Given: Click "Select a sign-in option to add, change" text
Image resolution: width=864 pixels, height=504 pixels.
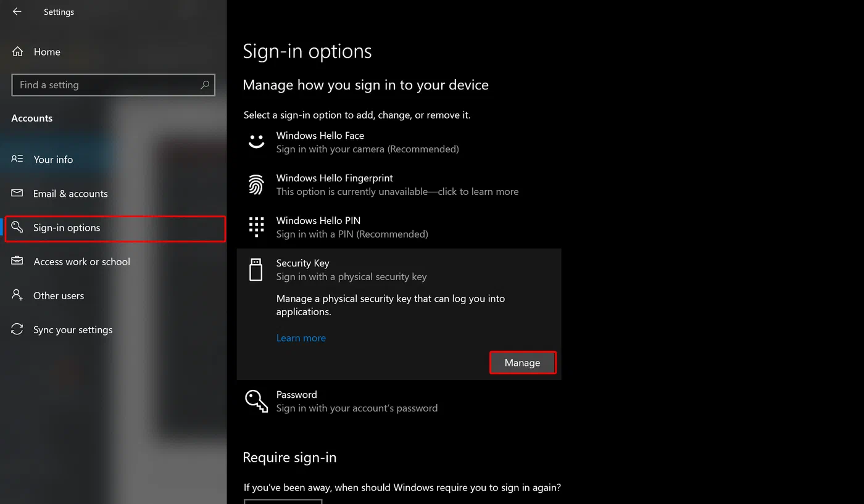Looking at the screenshot, I should [x=357, y=115].
